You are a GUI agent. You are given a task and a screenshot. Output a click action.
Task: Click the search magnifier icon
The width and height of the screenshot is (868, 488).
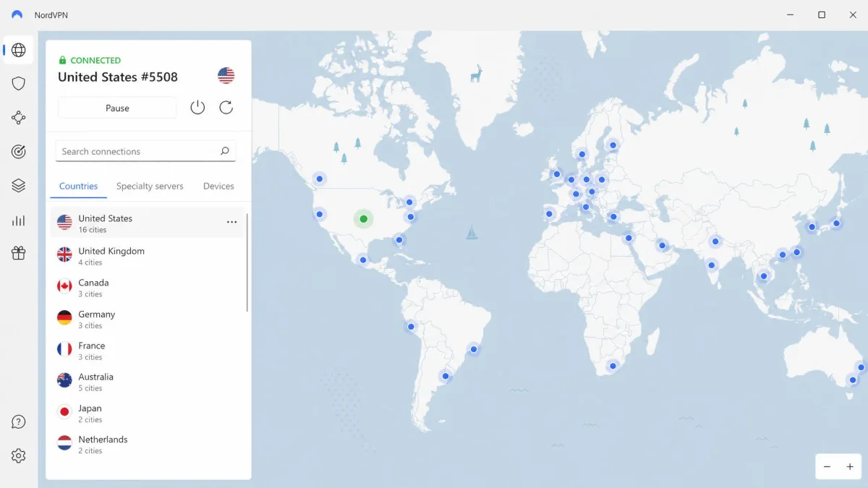click(x=224, y=151)
